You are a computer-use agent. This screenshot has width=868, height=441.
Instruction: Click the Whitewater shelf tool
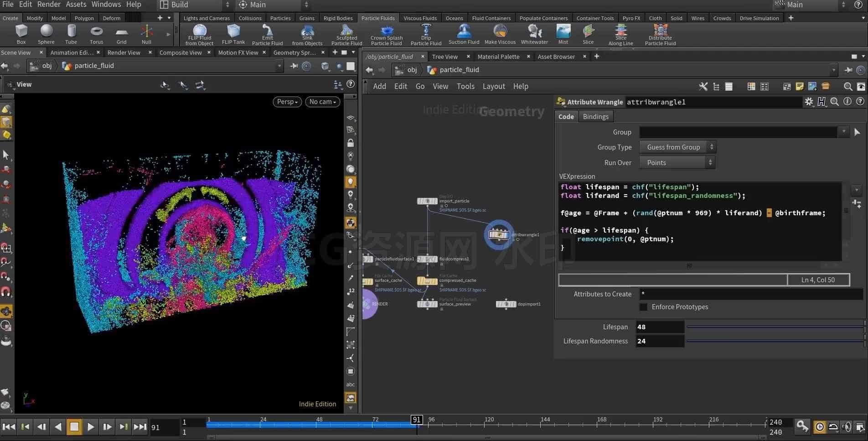534,34
